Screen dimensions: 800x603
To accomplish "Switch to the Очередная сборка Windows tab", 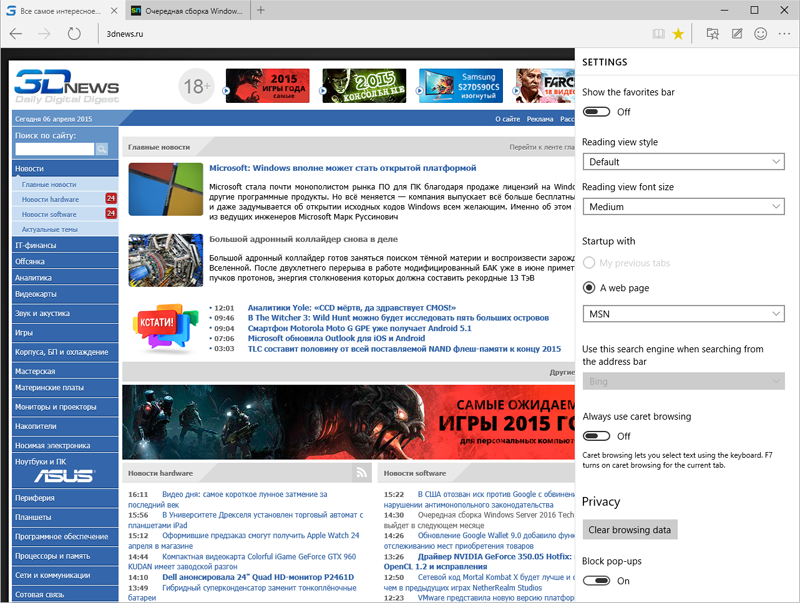I will [186, 11].
